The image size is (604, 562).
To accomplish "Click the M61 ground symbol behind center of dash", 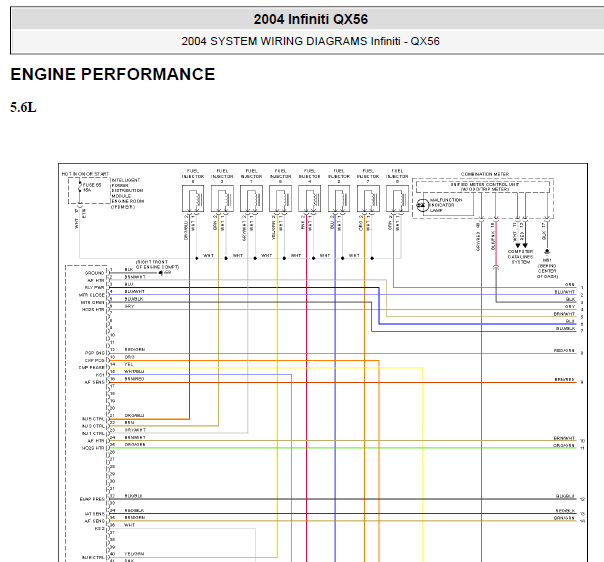I will pyautogui.click(x=547, y=252).
